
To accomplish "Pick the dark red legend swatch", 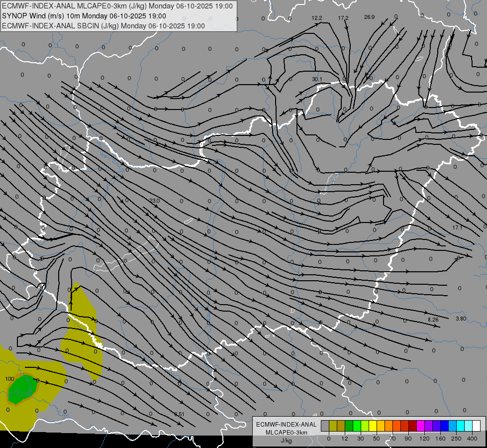I will coord(413,426).
